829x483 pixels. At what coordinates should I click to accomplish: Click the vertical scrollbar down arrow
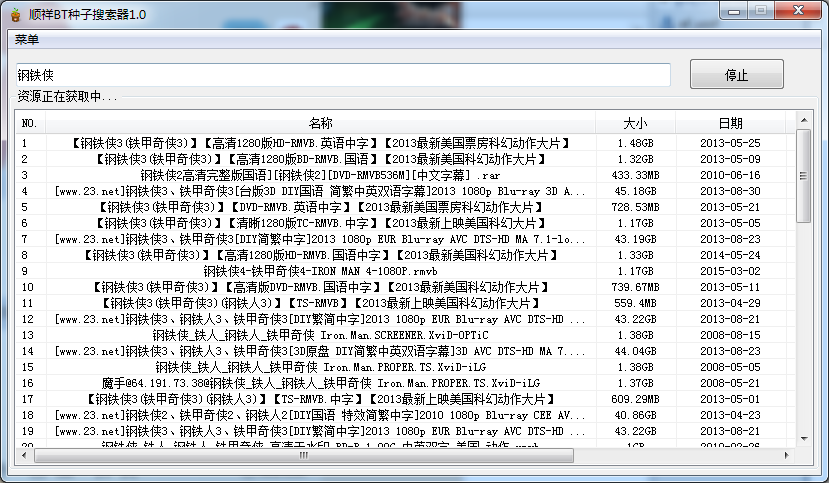click(x=804, y=439)
